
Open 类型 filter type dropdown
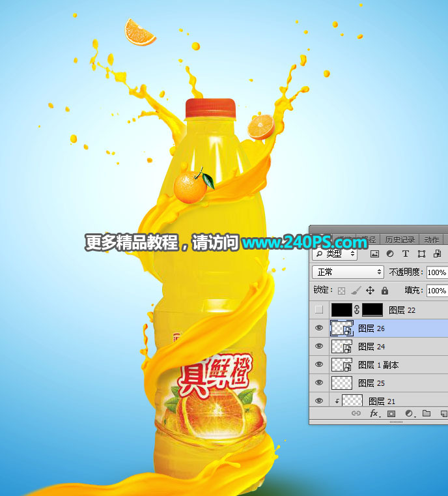335,254
